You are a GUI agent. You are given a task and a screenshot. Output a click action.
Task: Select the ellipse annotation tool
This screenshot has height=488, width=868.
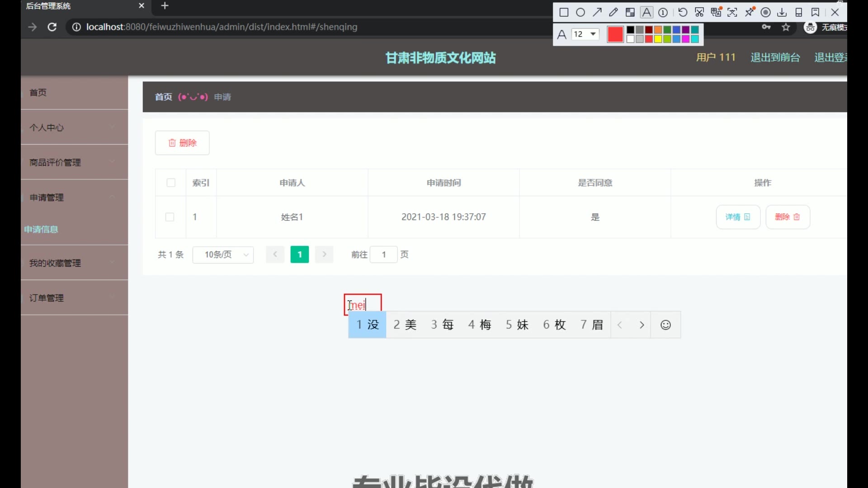coord(580,13)
